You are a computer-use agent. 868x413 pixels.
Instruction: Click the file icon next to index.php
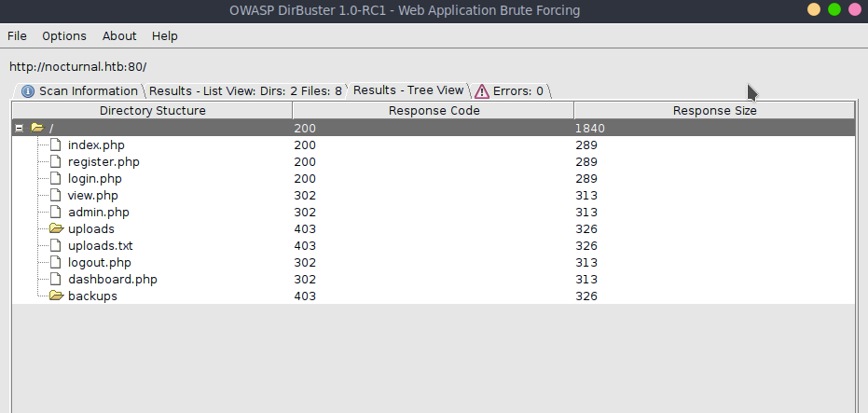click(x=56, y=145)
